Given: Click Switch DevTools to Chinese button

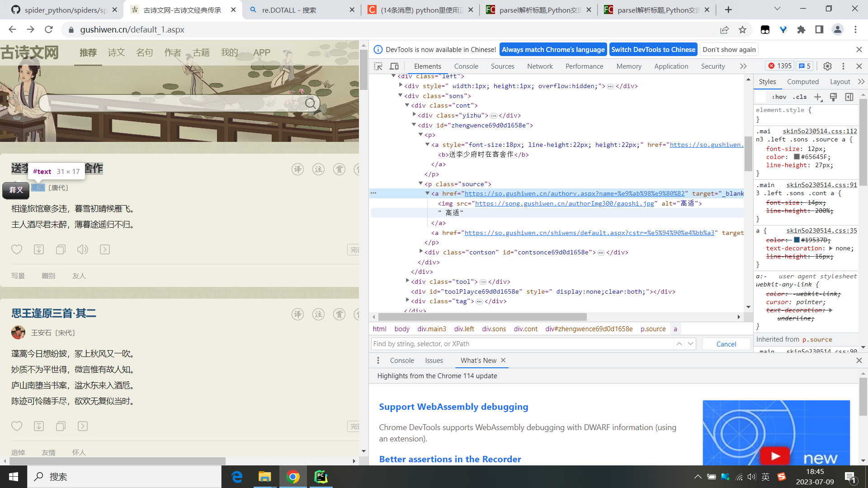Looking at the screenshot, I should [653, 50].
